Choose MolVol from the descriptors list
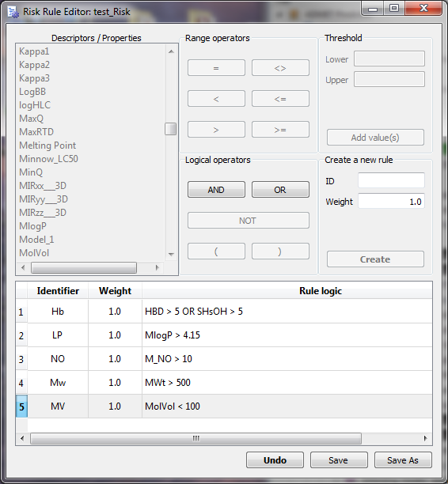This screenshot has height=484, width=448. pyautogui.click(x=34, y=253)
